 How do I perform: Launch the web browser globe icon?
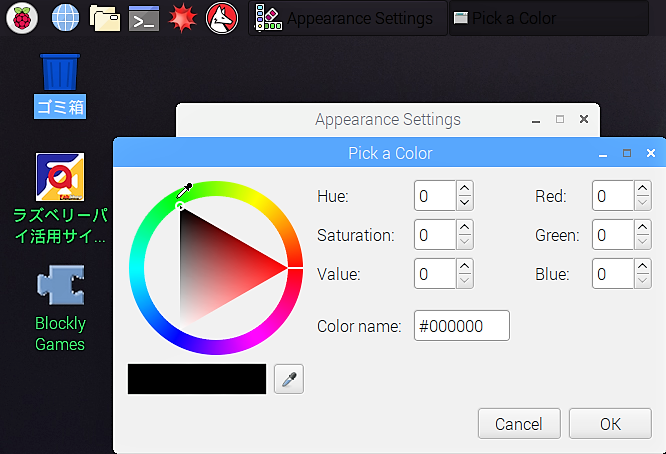tap(65, 18)
